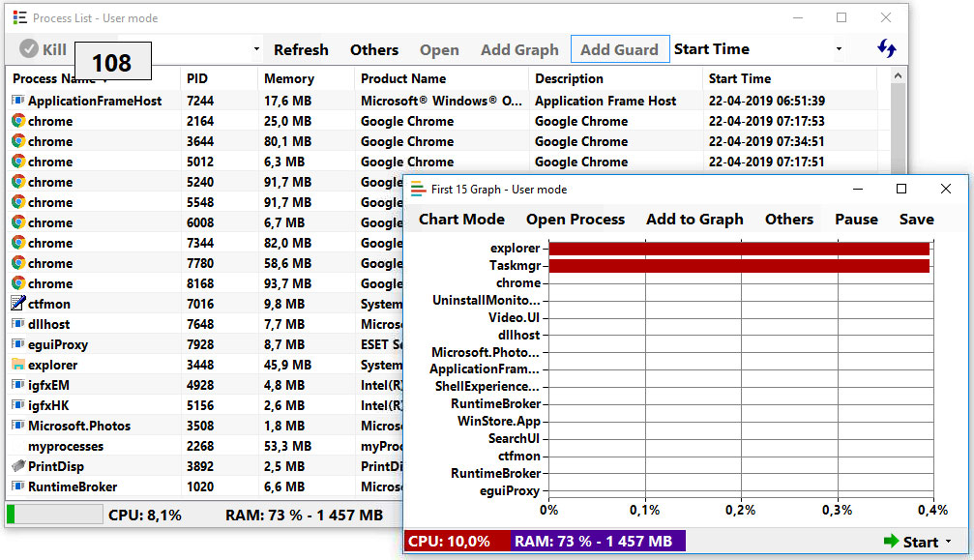
Task: Click the refresh arrows icon in Process List
Action: click(x=886, y=47)
